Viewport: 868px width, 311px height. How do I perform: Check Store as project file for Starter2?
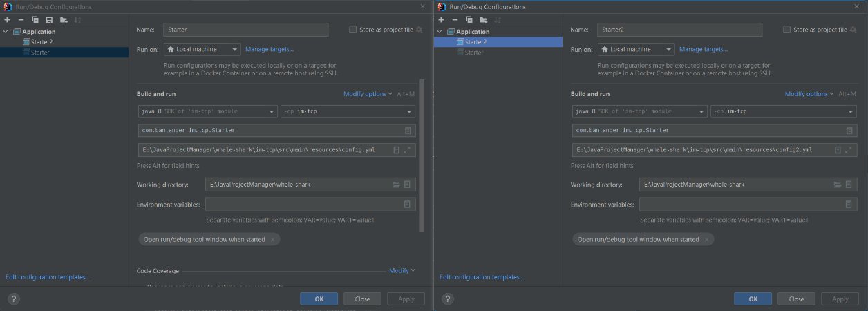click(787, 30)
